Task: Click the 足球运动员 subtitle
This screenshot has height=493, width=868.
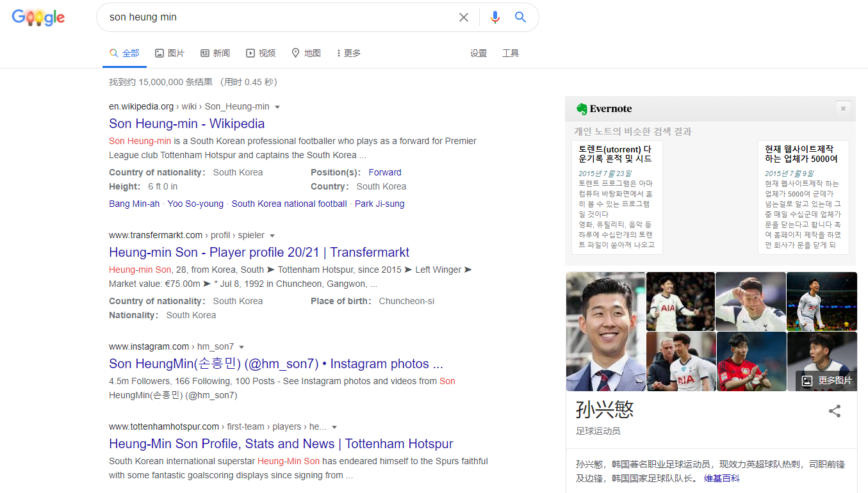Action: [598, 431]
